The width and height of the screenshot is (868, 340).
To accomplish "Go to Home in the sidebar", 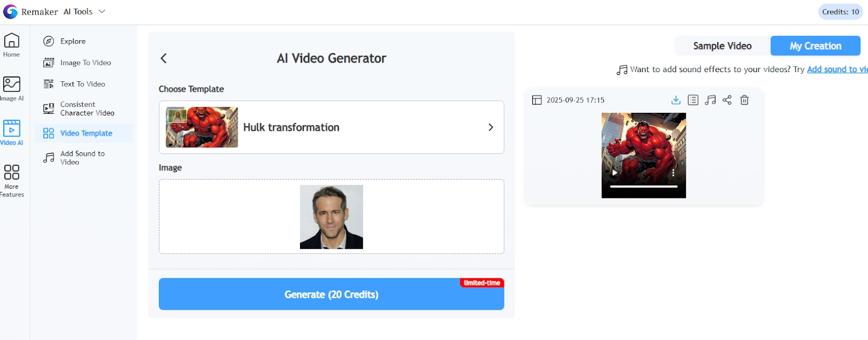I will click(x=11, y=45).
